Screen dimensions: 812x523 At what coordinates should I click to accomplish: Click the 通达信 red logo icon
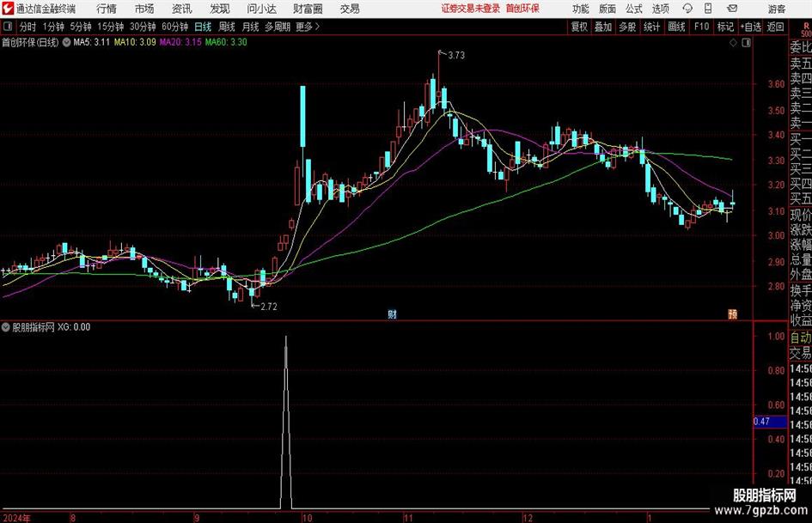tap(7, 9)
